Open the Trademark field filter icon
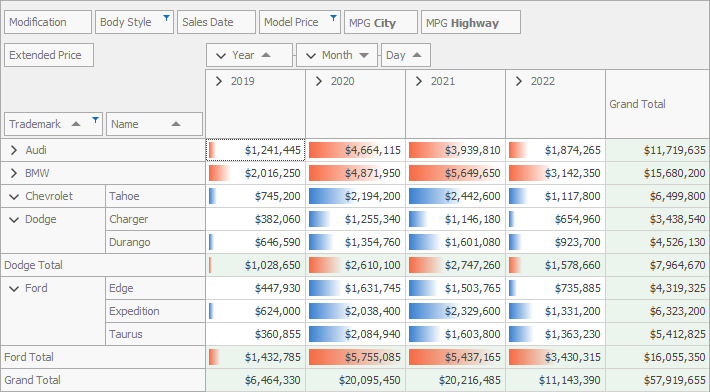The width and height of the screenshot is (710, 392). tap(95, 120)
